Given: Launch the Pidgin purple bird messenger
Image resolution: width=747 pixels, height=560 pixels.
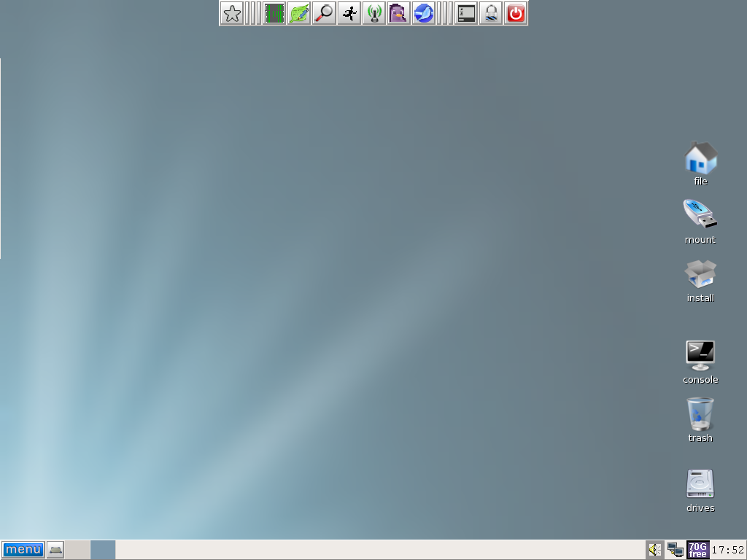Looking at the screenshot, I should tap(399, 13).
